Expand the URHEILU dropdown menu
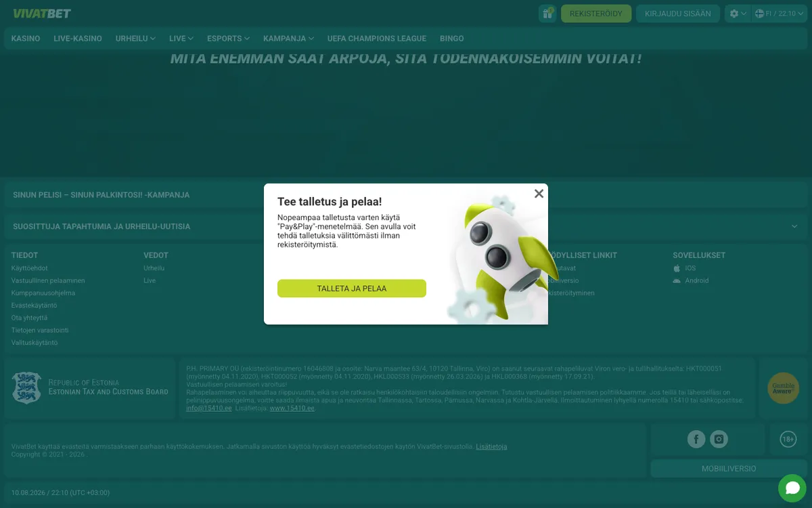 tap(135, 39)
